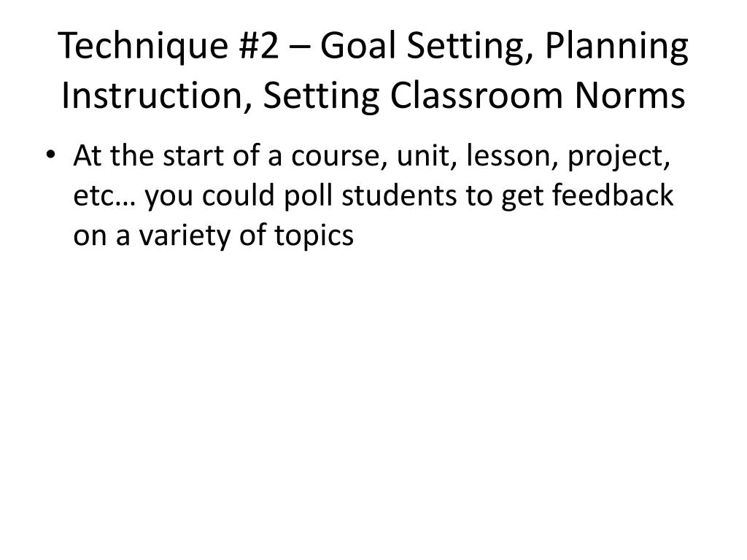Image resolution: width=747 pixels, height=560 pixels.
Task: Click the words "Technique #2" in the title
Action: [x=169, y=46]
